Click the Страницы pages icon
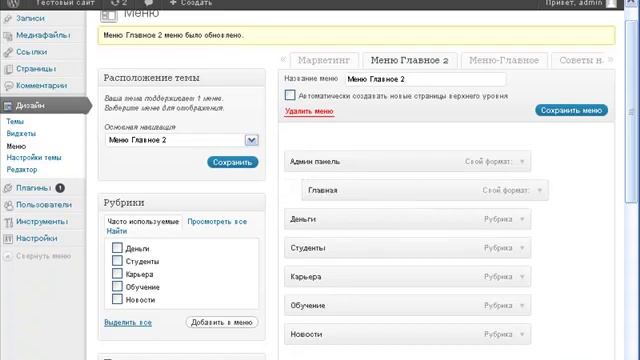This screenshot has width=640, height=360. point(8,69)
